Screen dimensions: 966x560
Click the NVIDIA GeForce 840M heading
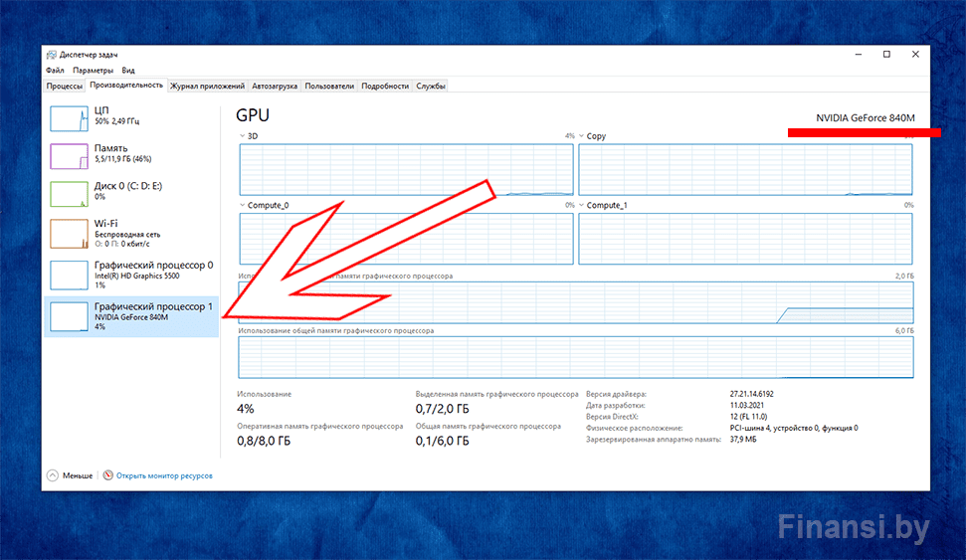pos(865,117)
